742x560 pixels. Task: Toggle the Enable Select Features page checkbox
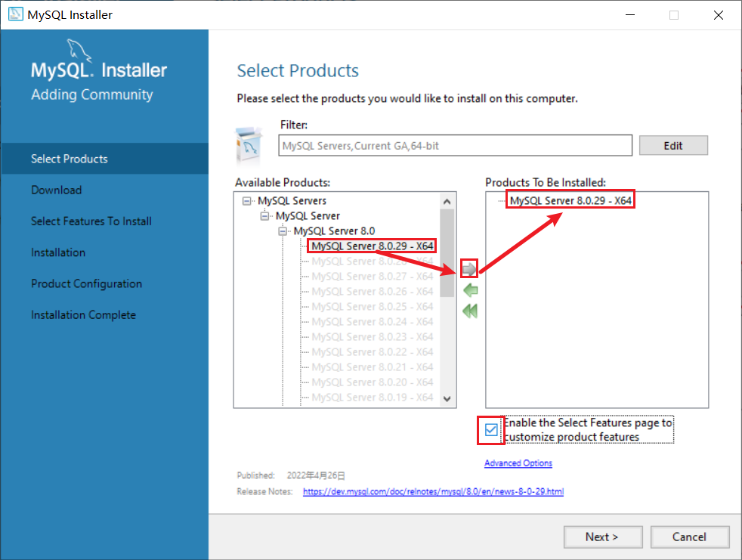click(491, 430)
